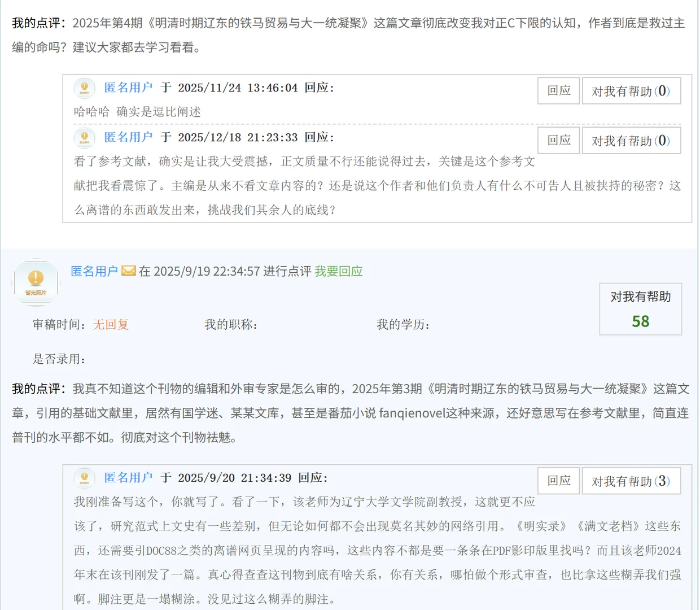This screenshot has width=700, height=610.
Task: Click 对我有帮助(0) on the 11/24 reply
Action: tap(631, 90)
